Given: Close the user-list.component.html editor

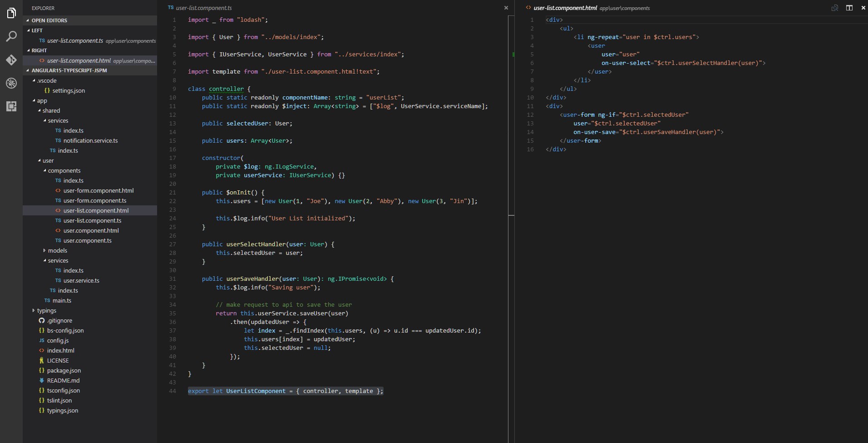Looking at the screenshot, I should [x=863, y=8].
